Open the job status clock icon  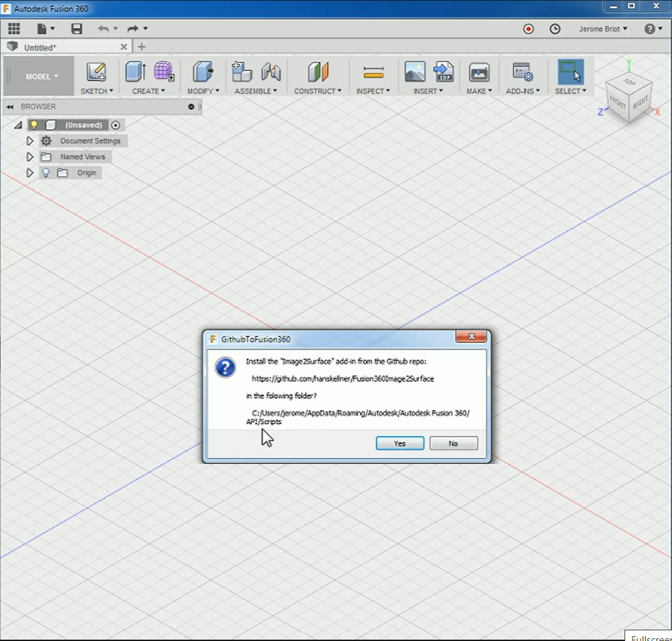(x=555, y=29)
